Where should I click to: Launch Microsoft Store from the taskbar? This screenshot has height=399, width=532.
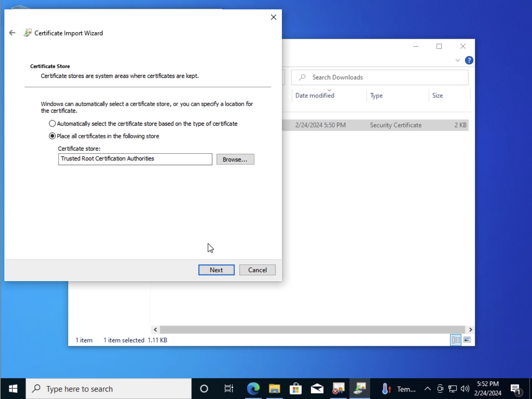pos(295,389)
